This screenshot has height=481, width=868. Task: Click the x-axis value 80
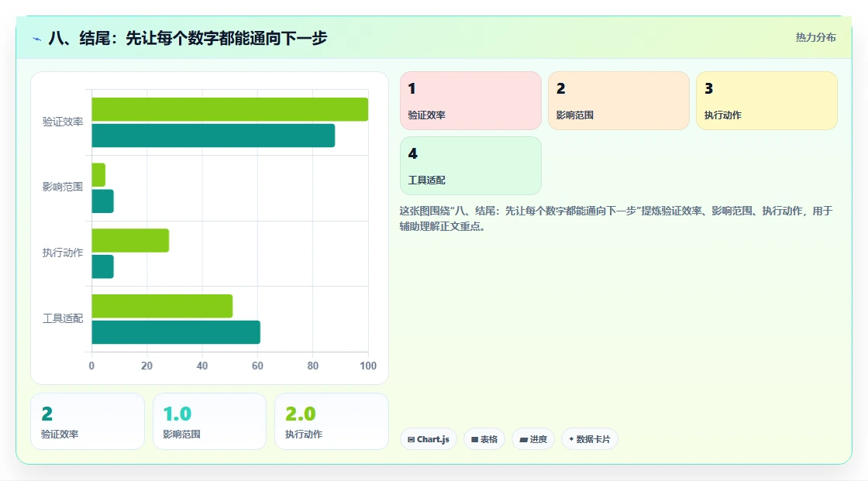[313, 366]
